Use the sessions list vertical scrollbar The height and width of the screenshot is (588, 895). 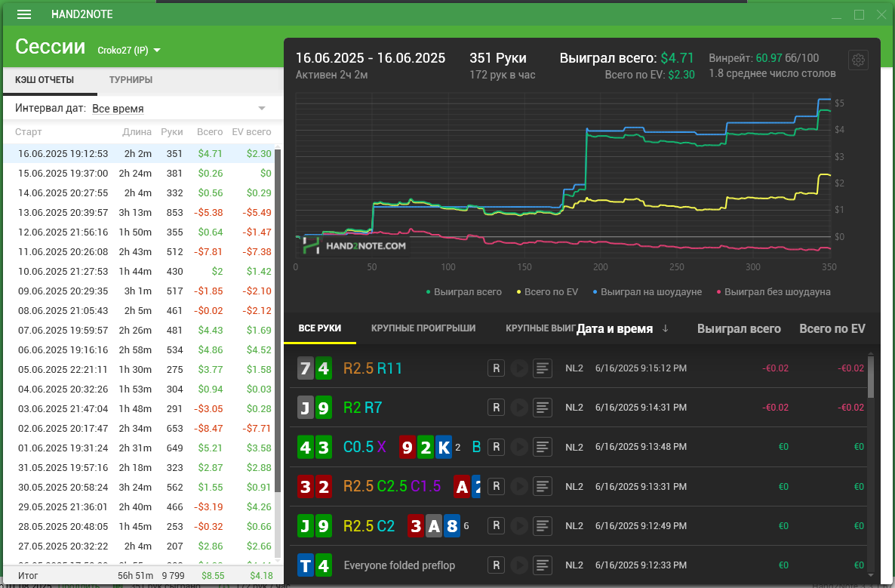278,320
